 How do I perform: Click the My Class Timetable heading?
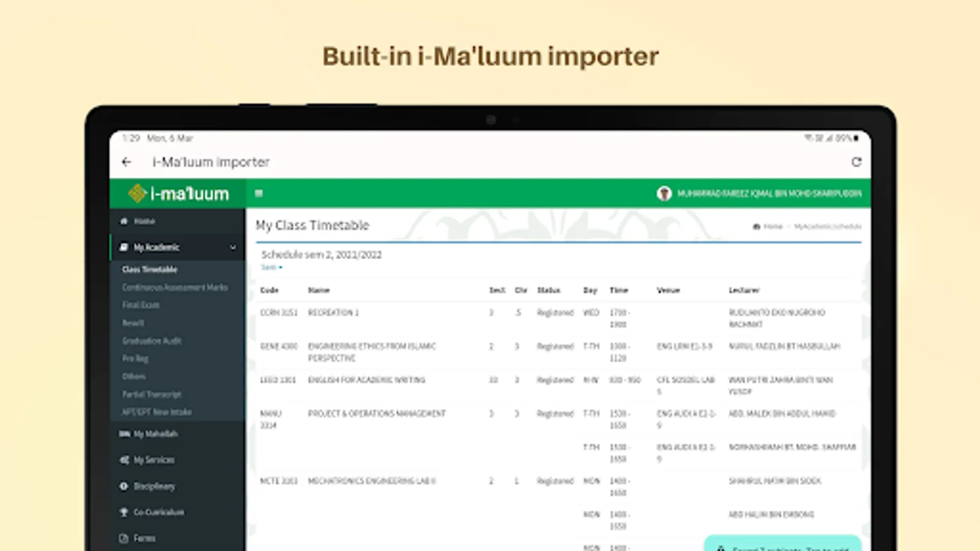312,225
